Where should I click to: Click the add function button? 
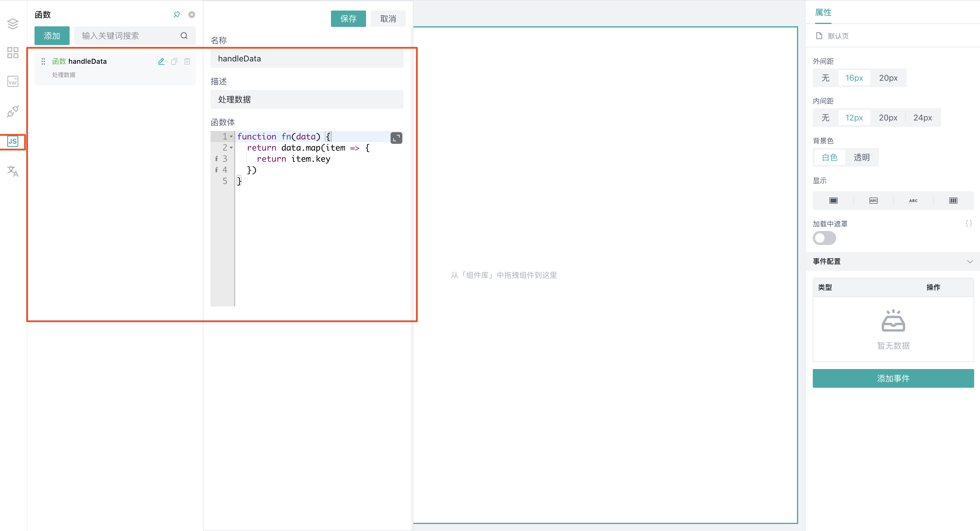tap(52, 36)
